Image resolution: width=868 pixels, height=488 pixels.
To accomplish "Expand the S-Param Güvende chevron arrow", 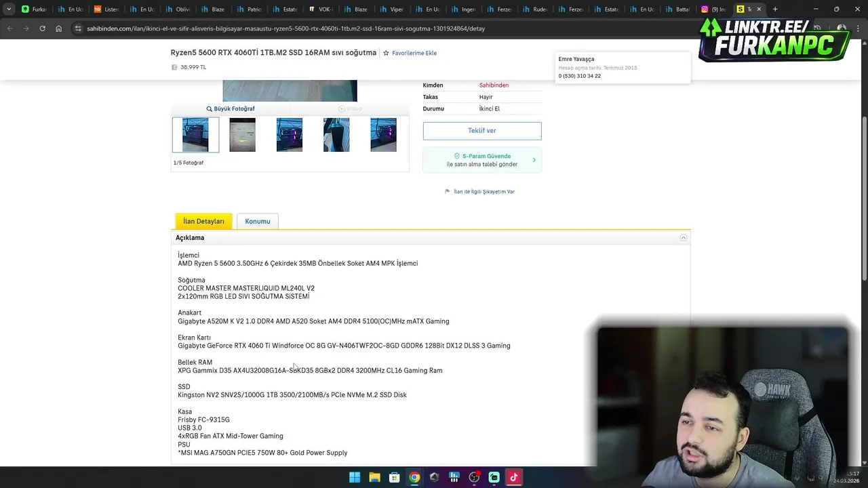I will point(534,160).
